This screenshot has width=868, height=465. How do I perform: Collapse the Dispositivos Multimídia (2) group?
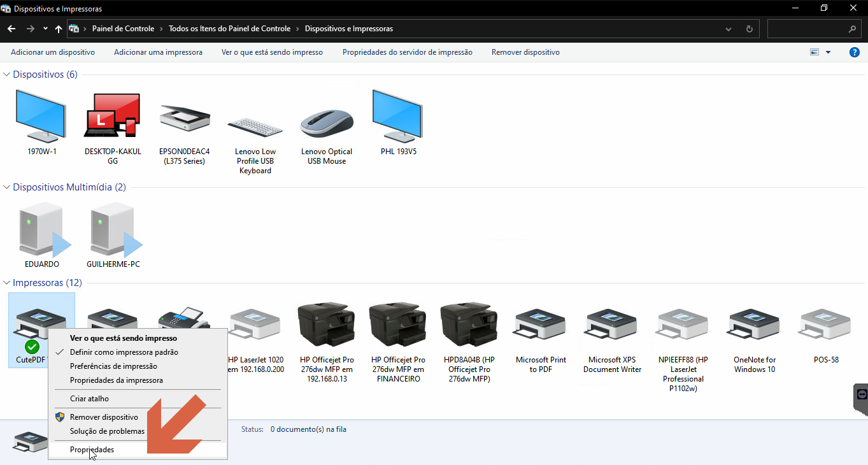click(7, 187)
